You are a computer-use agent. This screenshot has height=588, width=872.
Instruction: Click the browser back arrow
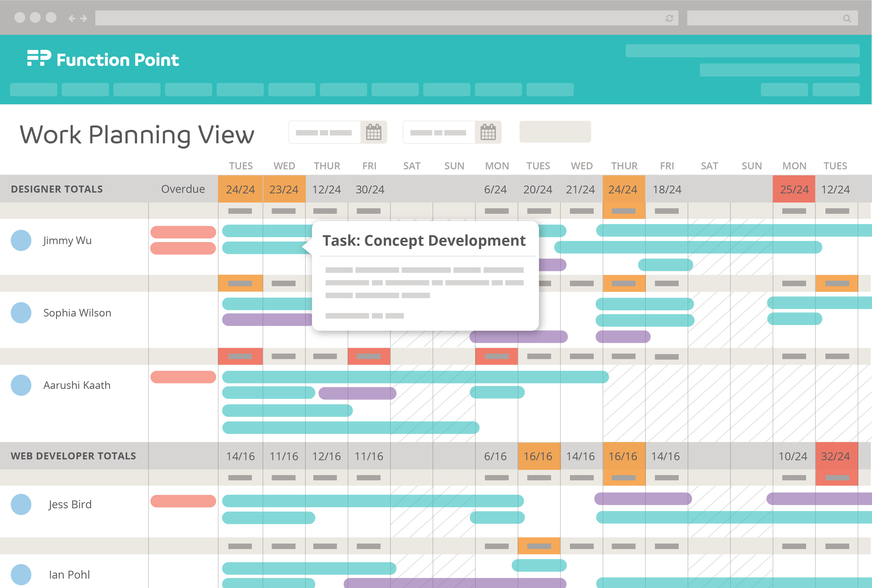point(72,18)
